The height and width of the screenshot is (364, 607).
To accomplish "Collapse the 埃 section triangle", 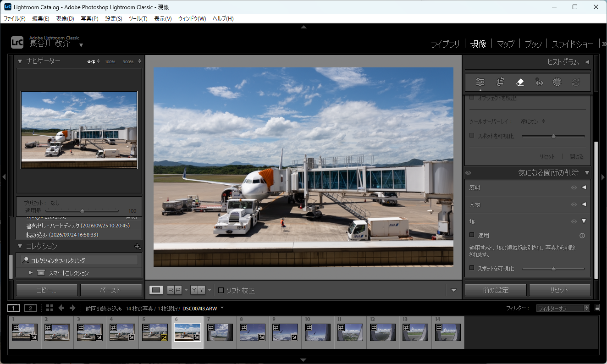I will click(584, 221).
